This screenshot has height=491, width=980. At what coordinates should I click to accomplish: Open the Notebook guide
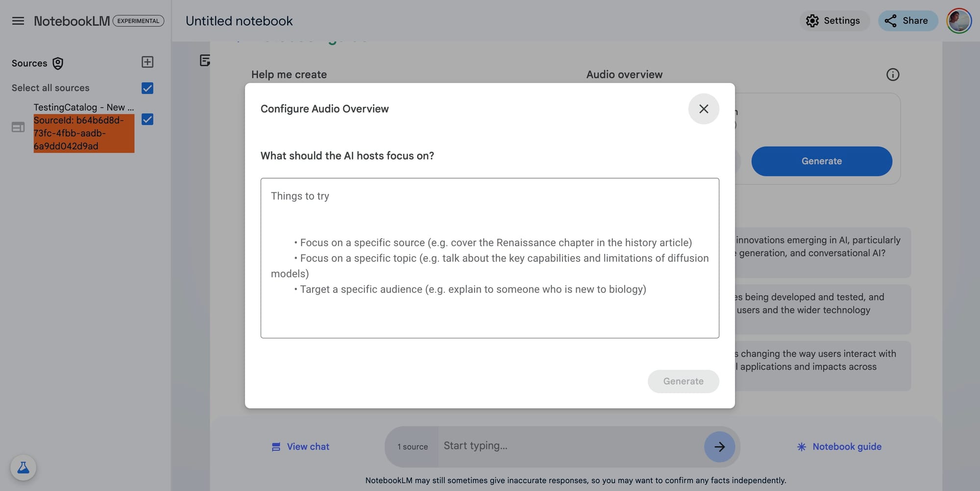click(x=839, y=446)
